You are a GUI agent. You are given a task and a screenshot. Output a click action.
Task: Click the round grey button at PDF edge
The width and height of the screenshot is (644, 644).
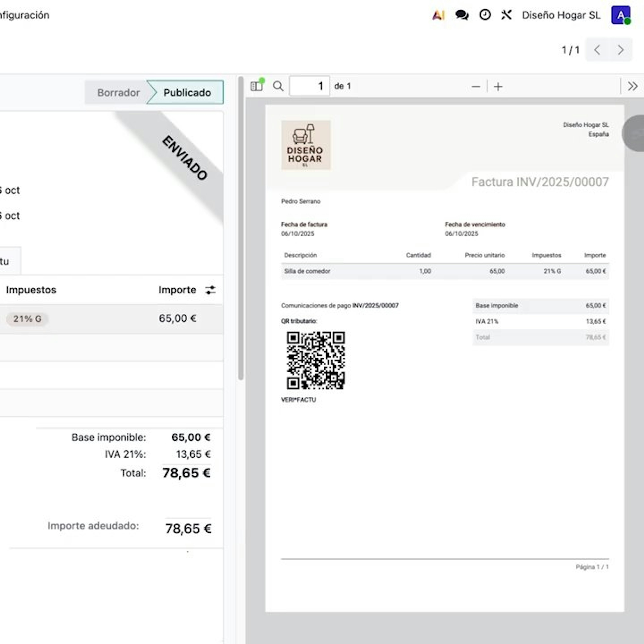[633, 133]
